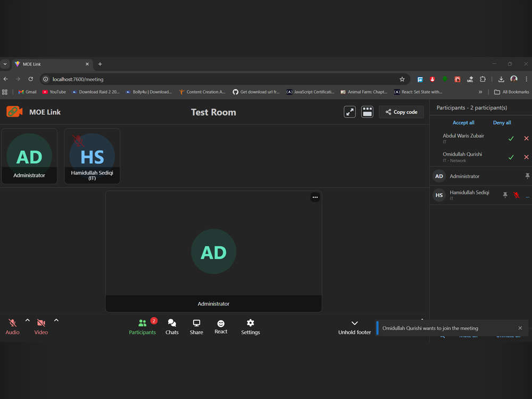
Task: Click Accept all join requests
Action: point(463,122)
